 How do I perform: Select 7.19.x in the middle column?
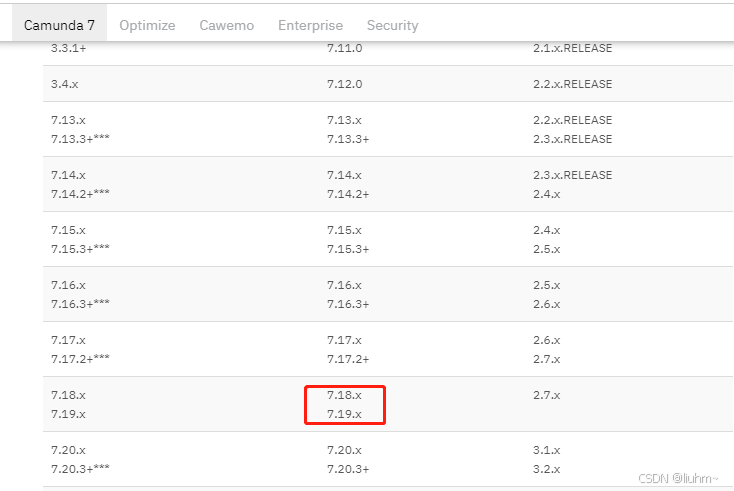click(x=344, y=414)
